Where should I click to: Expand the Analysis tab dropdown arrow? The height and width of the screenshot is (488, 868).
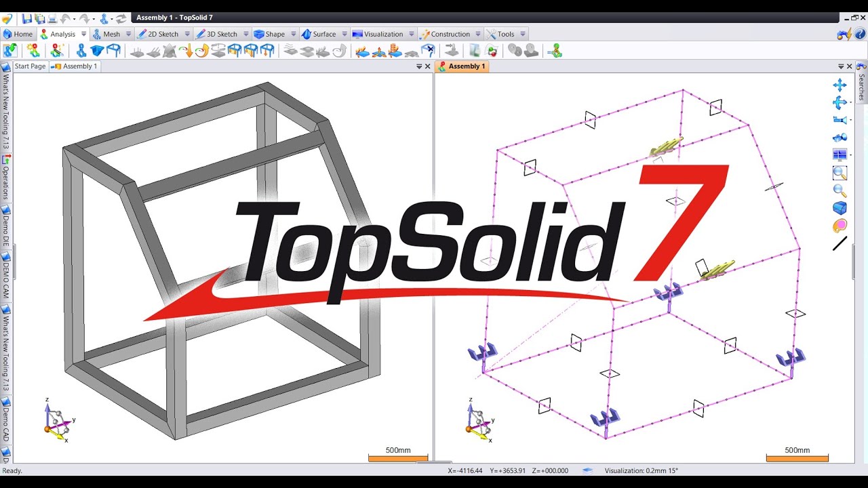(x=84, y=34)
